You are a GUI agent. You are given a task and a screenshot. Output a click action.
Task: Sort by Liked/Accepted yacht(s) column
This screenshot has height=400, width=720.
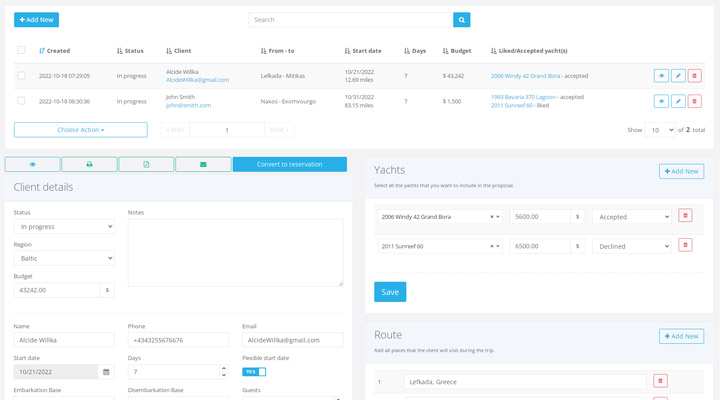tap(529, 51)
